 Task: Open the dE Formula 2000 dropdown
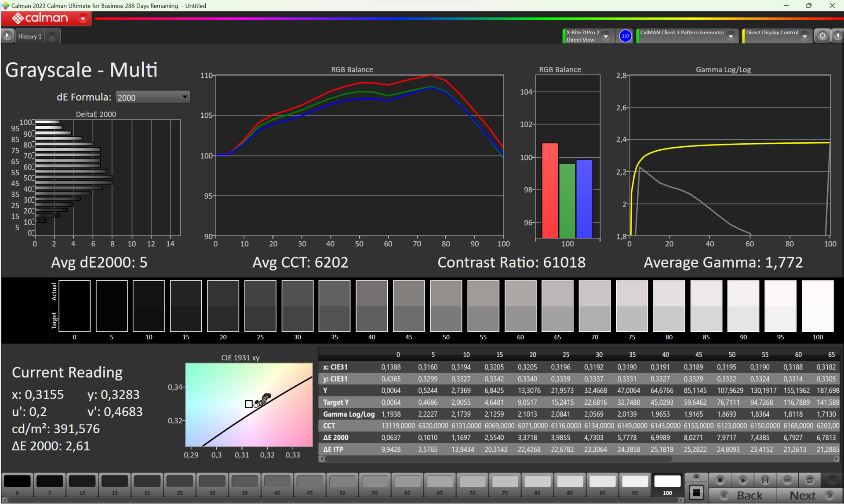pos(153,97)
